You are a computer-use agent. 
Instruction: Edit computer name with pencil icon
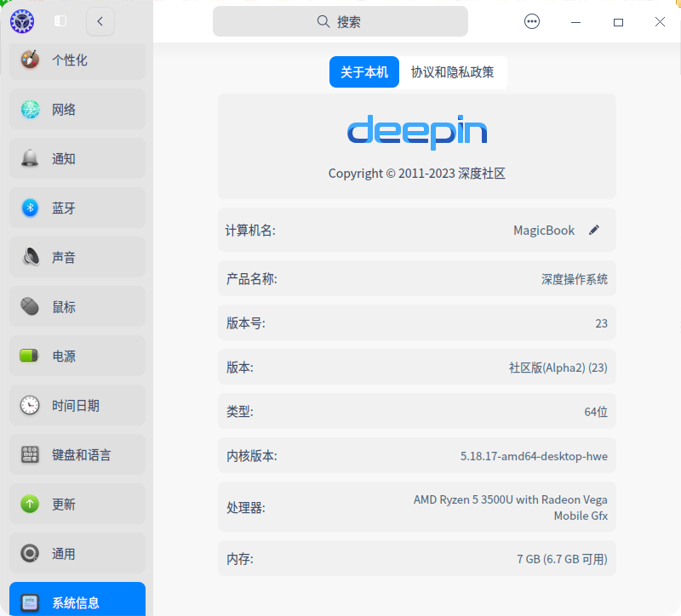coord(593,230)
